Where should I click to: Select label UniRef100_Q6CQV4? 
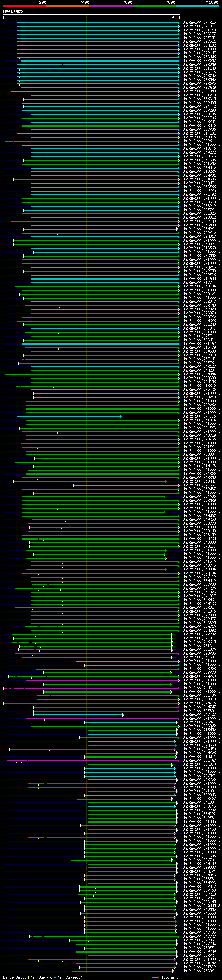199,971
